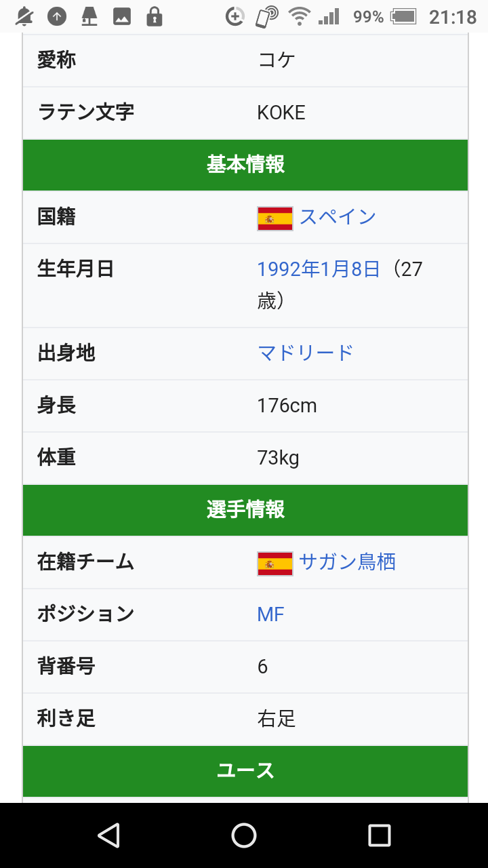Open the マドリード birthplace link
The width and height of the screenshot is (488, 868).
tap(306, 353)
